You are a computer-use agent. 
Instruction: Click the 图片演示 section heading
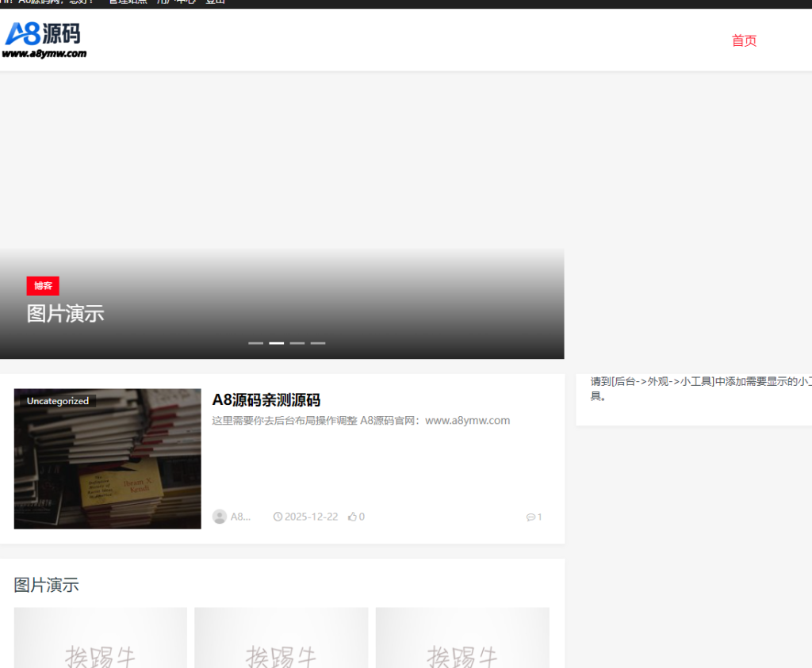45,585
